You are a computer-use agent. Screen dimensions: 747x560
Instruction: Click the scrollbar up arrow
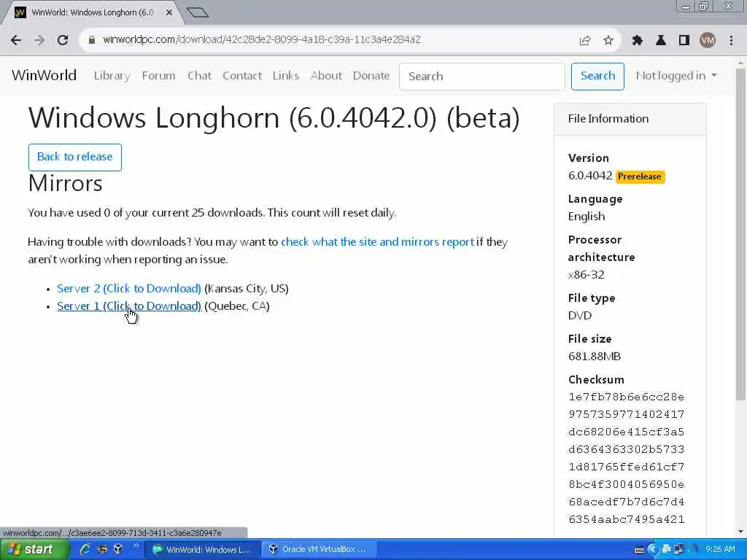(740, 63)
